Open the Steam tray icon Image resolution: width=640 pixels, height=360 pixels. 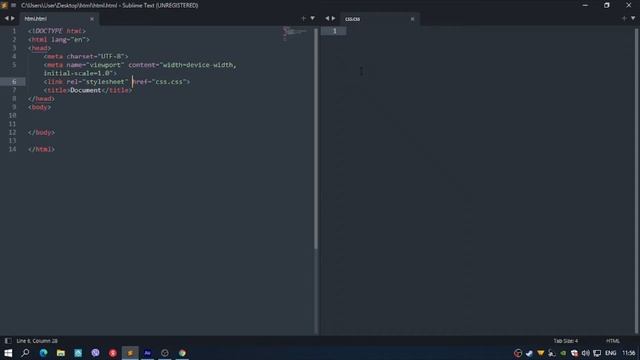point(529,353)
